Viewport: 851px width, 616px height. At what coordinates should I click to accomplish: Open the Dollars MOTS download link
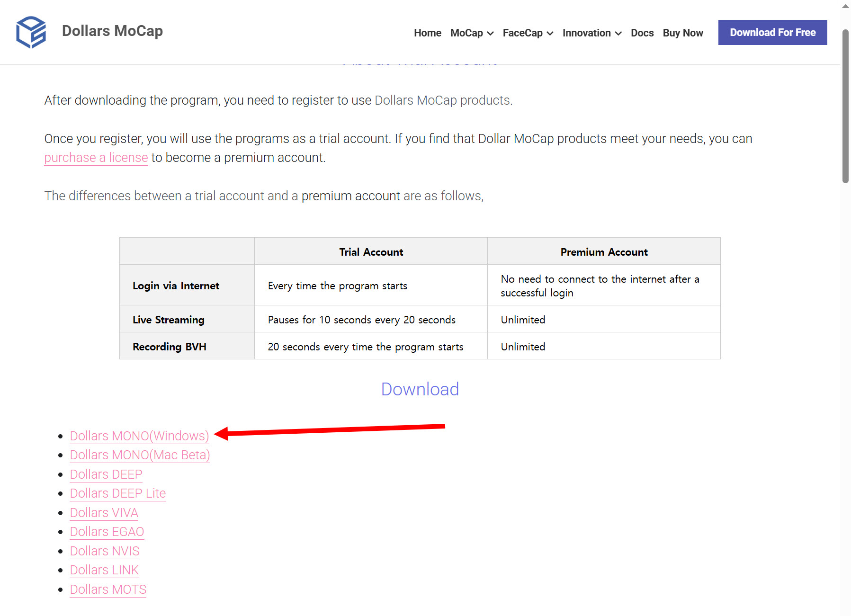click(x=108, y=589)
